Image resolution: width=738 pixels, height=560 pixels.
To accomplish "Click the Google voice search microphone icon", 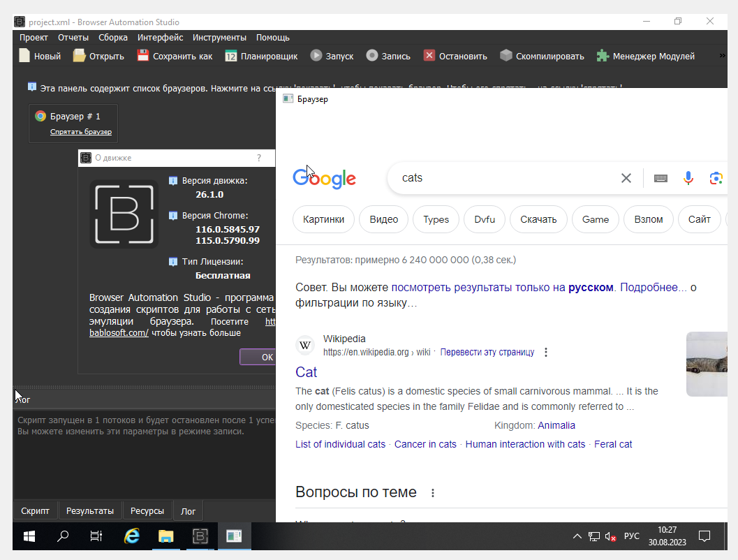I will pos(688,178).
